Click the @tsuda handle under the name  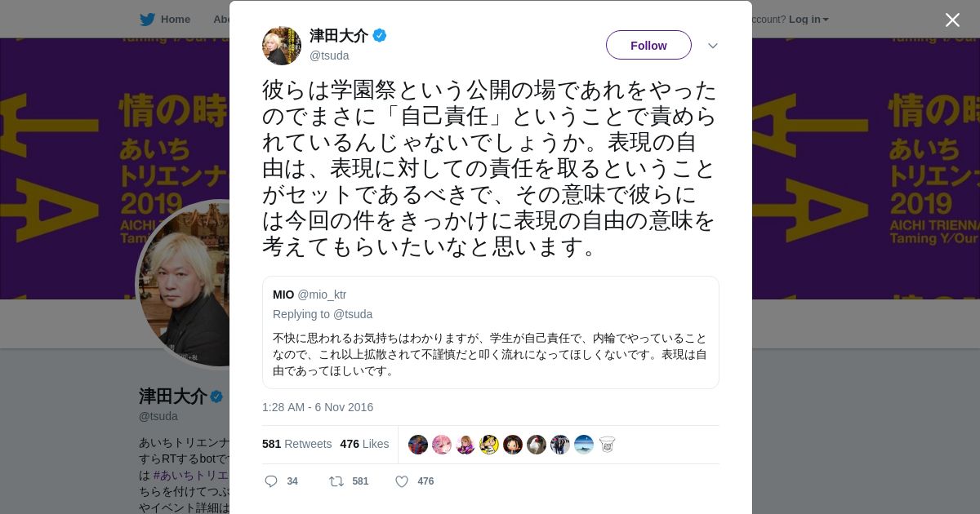pyautogui.click(x=329, y=55)
